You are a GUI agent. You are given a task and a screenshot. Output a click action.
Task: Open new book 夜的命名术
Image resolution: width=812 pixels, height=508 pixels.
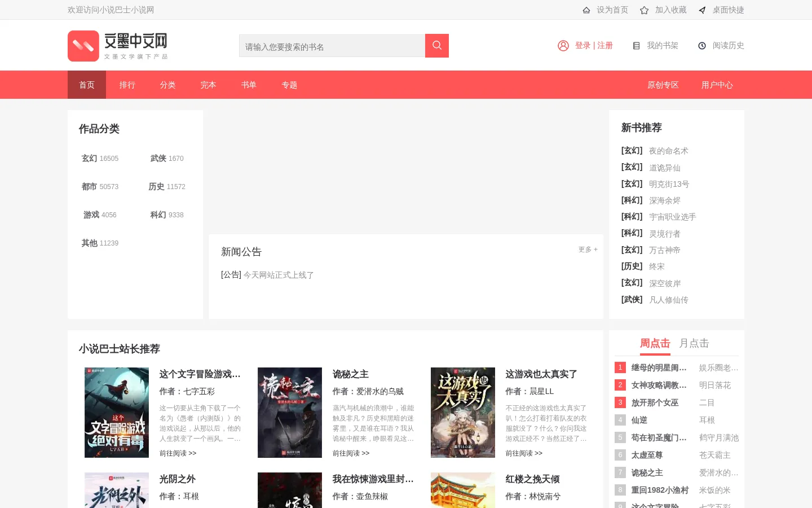tap(669, 151)
